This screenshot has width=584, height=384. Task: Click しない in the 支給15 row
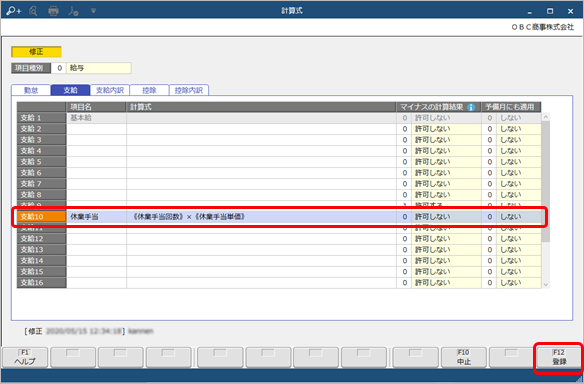(x=519, y=272)
